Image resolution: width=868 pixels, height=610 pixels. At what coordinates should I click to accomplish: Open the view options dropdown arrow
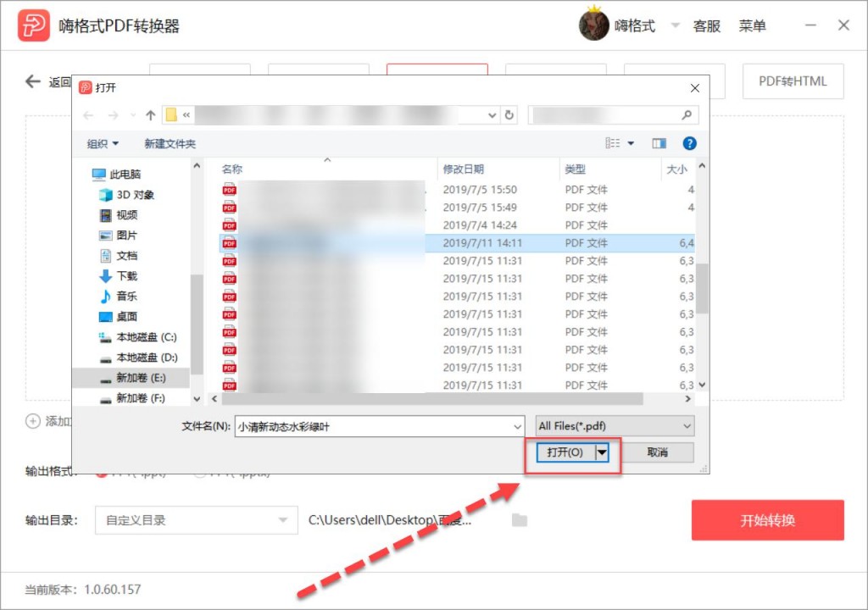(631, 143)
